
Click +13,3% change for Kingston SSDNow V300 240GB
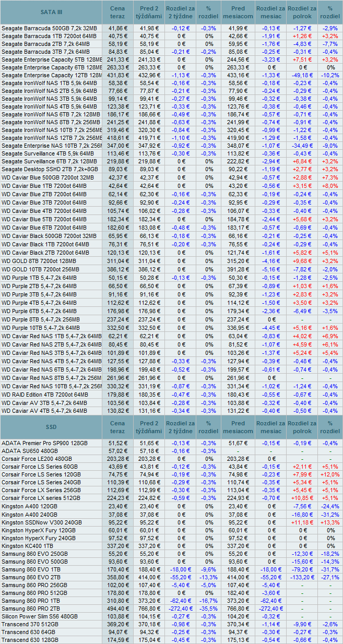329,522
